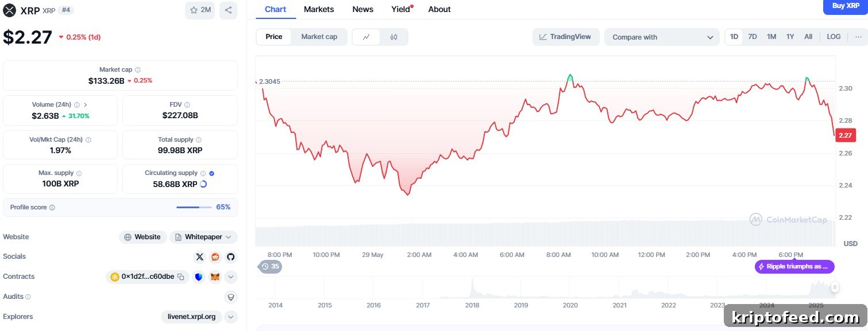This screenshot has width=868, height=331.
Task: Click the Vol/Mkt Cap info icon
Action: click(88, 140)
